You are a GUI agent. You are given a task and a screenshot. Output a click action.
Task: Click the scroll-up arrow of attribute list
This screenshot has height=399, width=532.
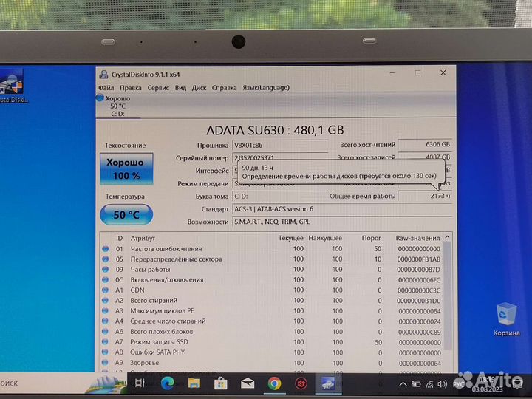447,237
